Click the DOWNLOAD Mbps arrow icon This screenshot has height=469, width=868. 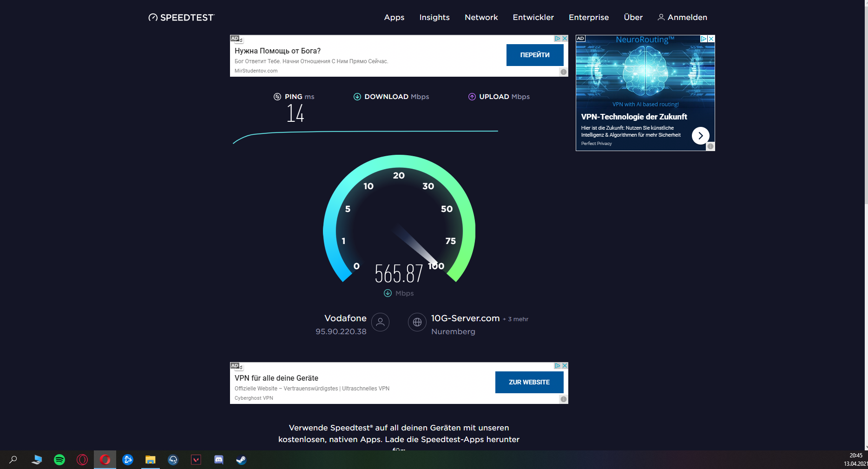click(x=357, y=97)
